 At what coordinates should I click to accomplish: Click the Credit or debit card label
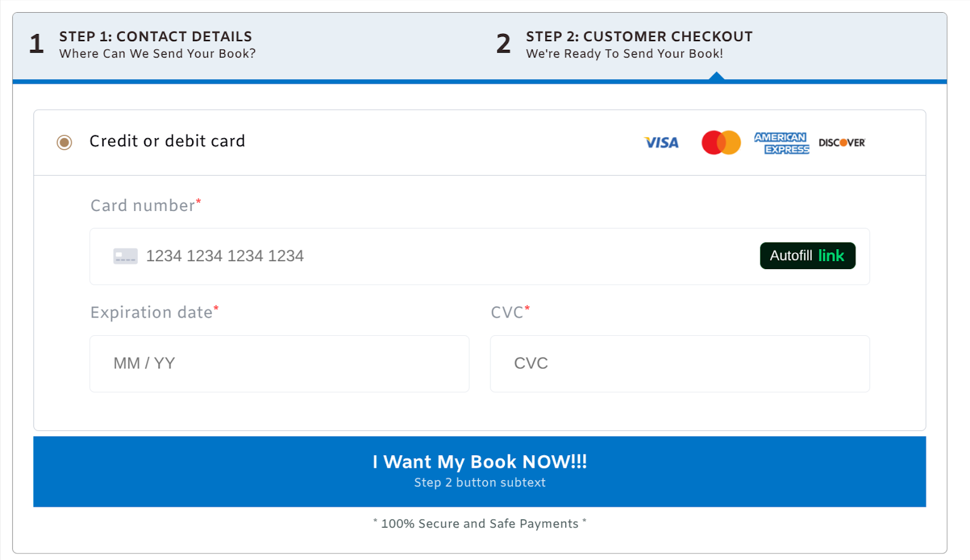pos(167,141)
